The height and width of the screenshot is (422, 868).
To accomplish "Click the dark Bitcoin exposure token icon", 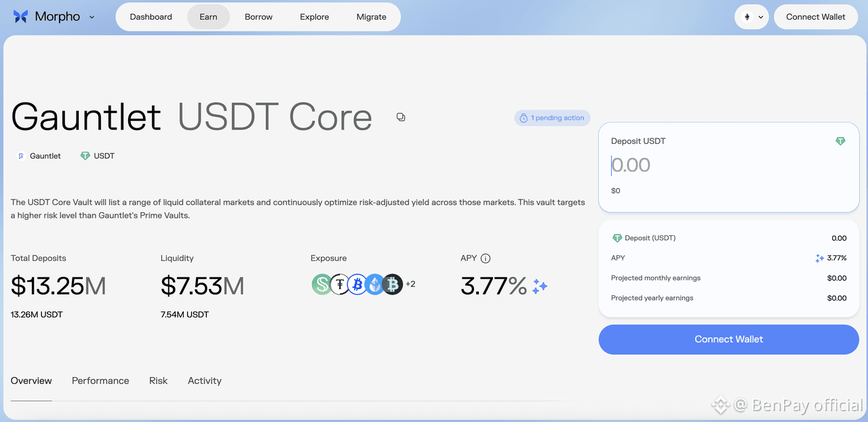I will (x=393, y=284).
